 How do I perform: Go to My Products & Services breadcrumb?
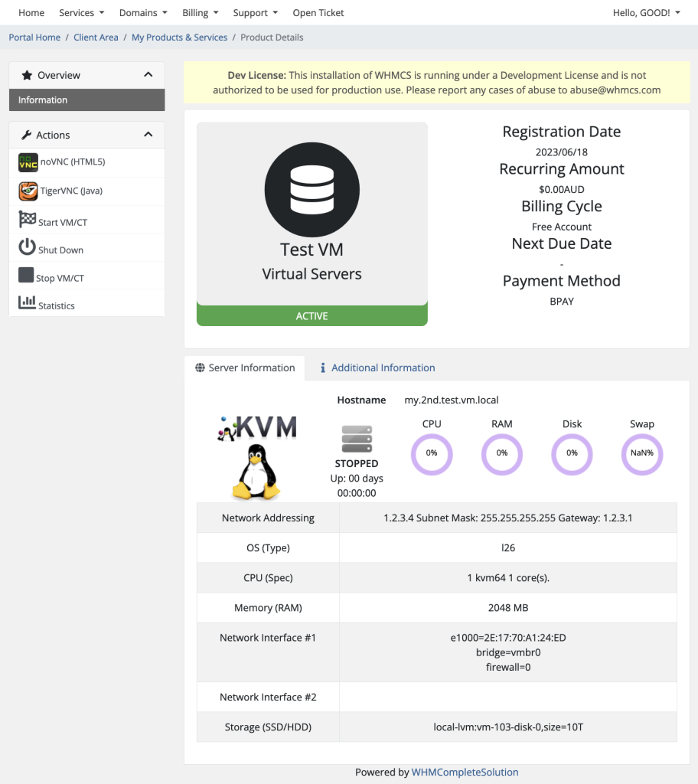point(179,38)
